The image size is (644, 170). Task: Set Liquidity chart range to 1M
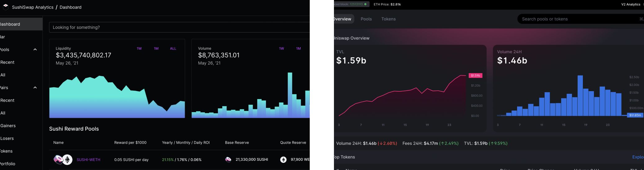pos(156,49)
